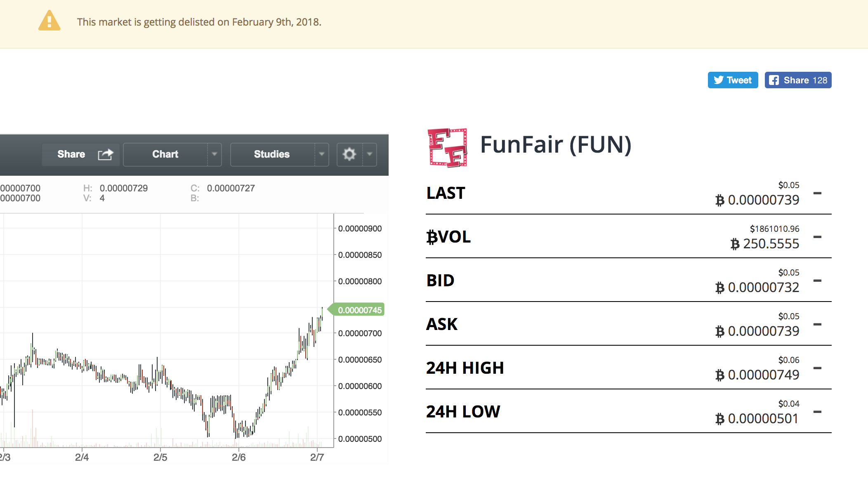This screenshot has height=495, width=868.
Task: Click the warning triangle in the delisting banner
Action: (x=49, y=21)
